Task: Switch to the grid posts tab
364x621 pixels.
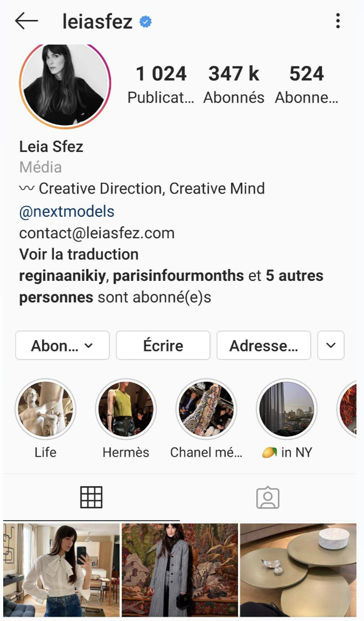Action: point(91,498)
